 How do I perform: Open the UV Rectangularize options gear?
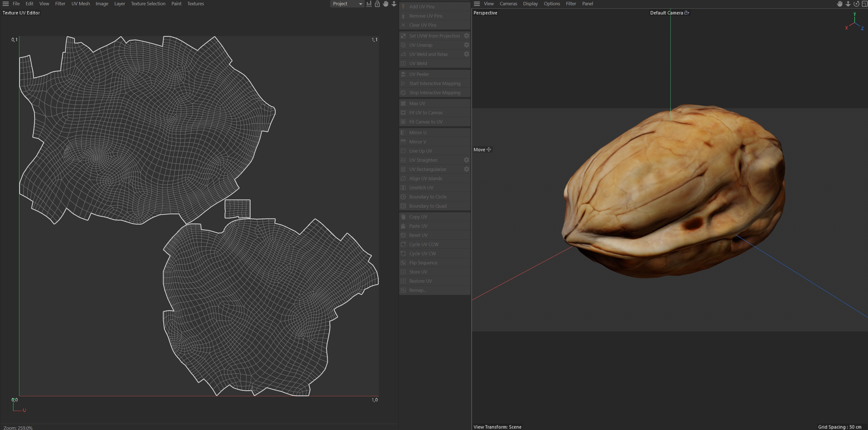(x=466, y=169)
